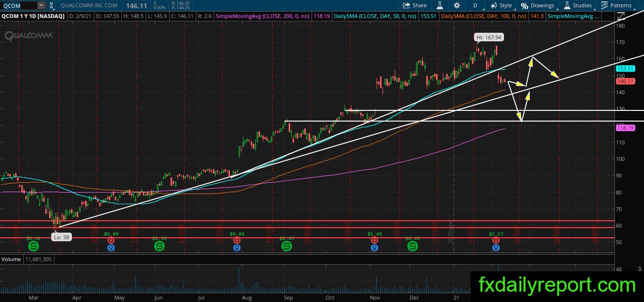Open the flask on-demand icon

pyautogui.click(x=439, y=5)
